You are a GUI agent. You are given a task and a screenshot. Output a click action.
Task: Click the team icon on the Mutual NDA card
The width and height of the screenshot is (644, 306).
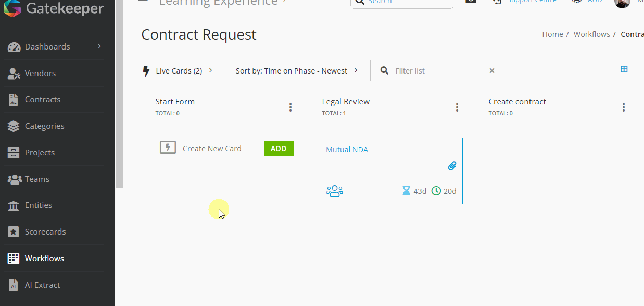pos(335,191)
